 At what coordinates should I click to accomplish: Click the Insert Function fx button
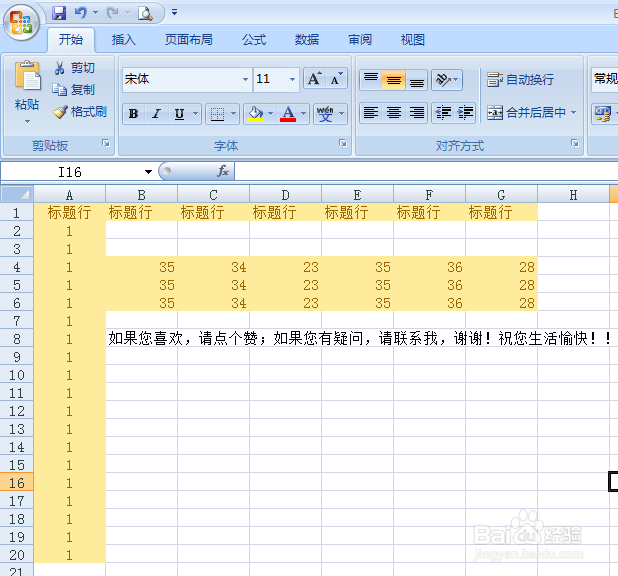(x=223, y=171)
